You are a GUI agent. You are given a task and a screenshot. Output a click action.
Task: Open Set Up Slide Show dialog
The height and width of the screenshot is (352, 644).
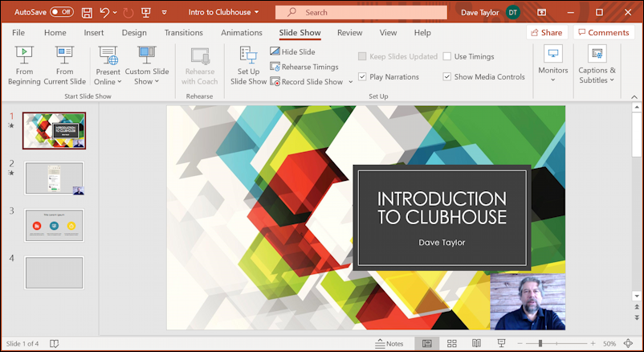click(248, 66)
